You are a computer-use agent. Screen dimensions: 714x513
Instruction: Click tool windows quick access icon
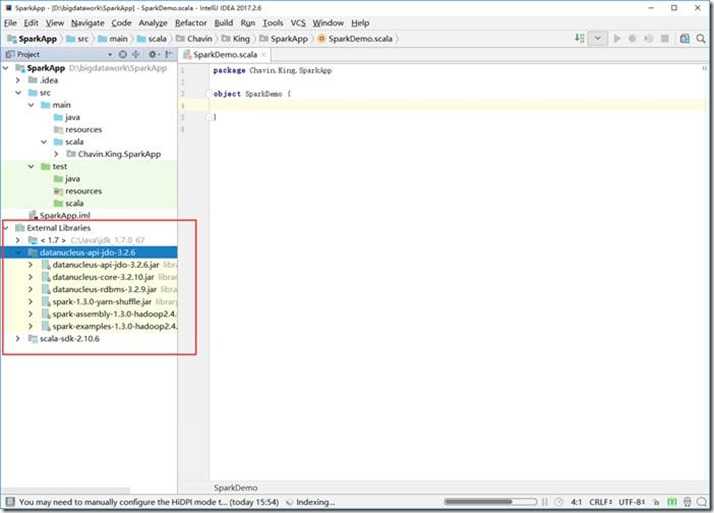(10, 502)
